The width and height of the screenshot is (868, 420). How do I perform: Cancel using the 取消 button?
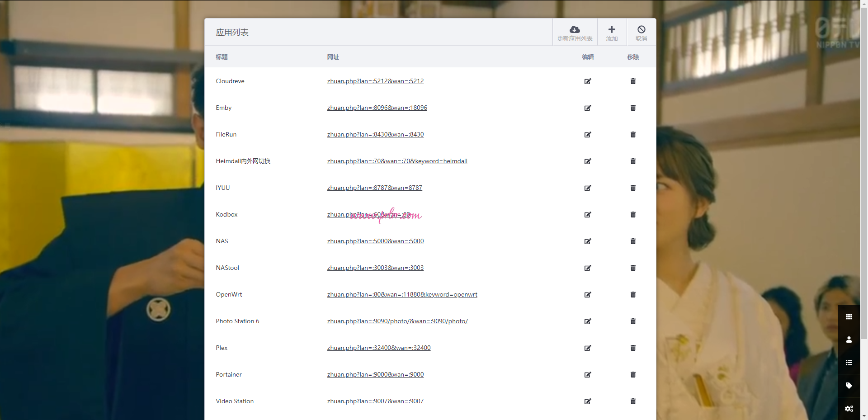(x=641, y=33)
